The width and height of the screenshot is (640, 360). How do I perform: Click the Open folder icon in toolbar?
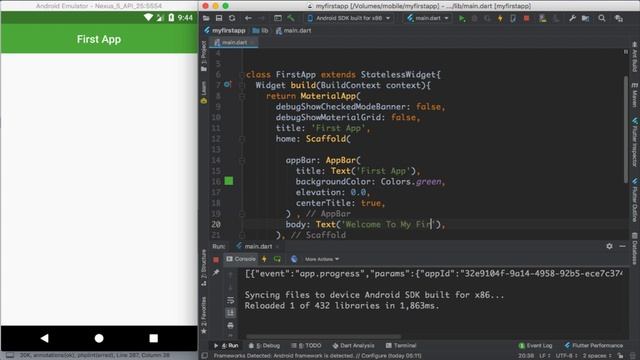pos(206,18)
